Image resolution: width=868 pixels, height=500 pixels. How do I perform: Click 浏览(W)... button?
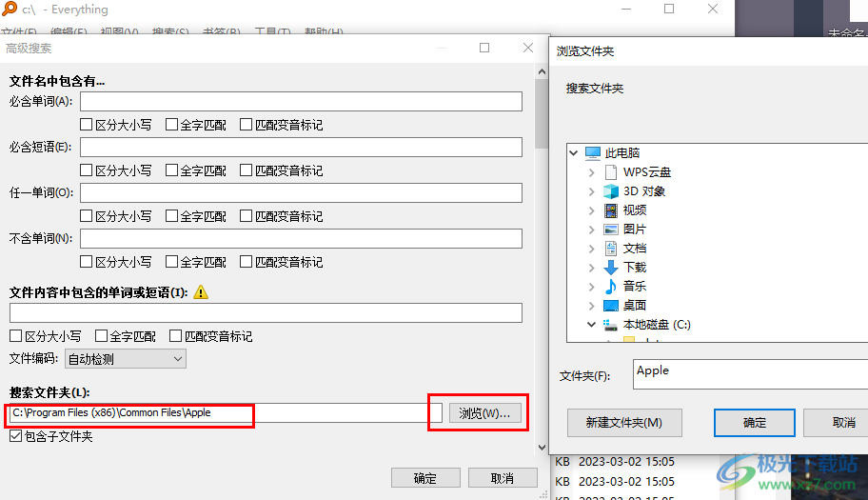485,413
